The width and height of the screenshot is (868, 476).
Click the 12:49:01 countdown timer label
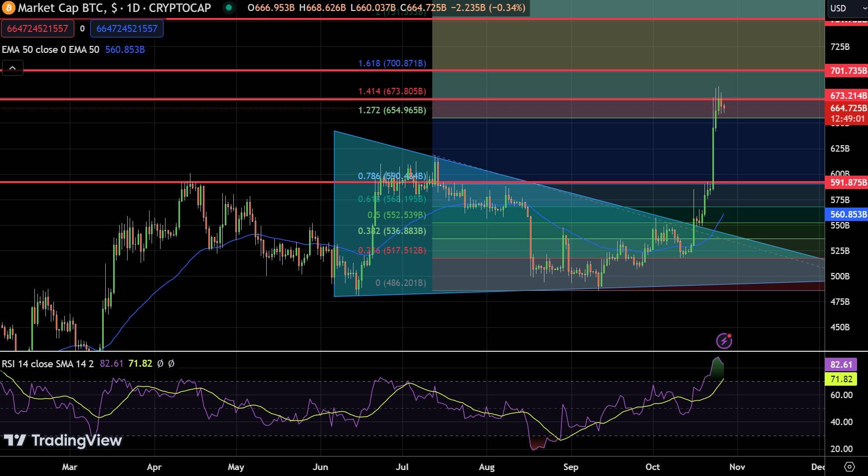tap(847, 119)
